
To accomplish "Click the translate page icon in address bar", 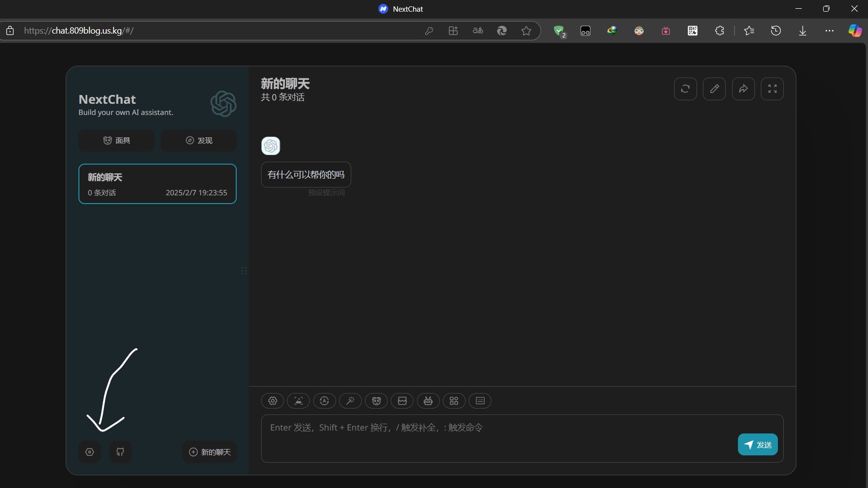I will point(478,31).
